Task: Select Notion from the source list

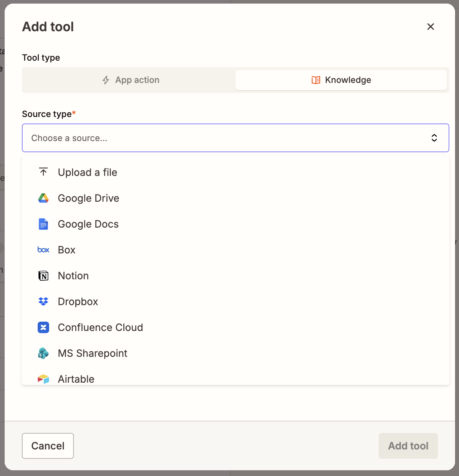Action: point(236,276)
